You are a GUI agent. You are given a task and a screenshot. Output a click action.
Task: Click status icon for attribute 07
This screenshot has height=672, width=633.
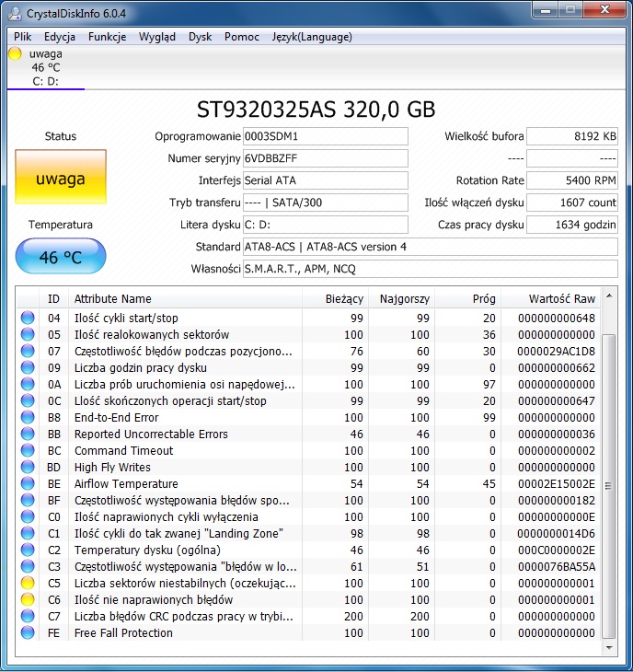[x=28, y=351]
